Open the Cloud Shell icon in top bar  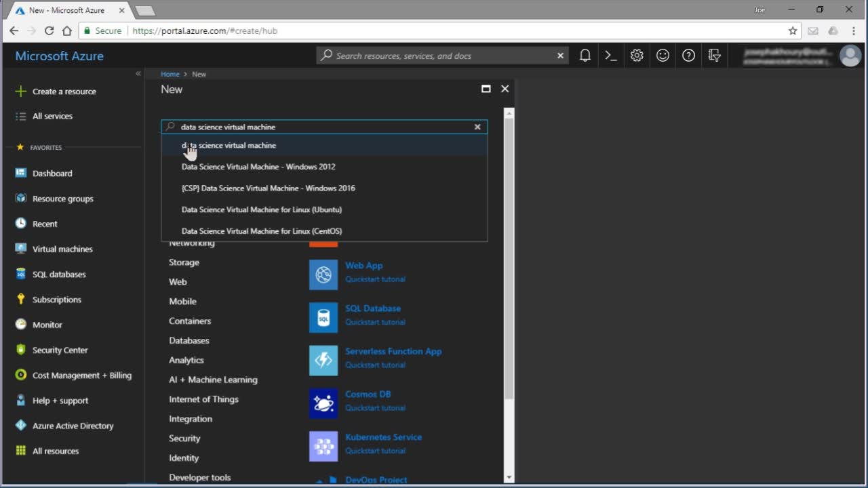[x=610, y=56]
